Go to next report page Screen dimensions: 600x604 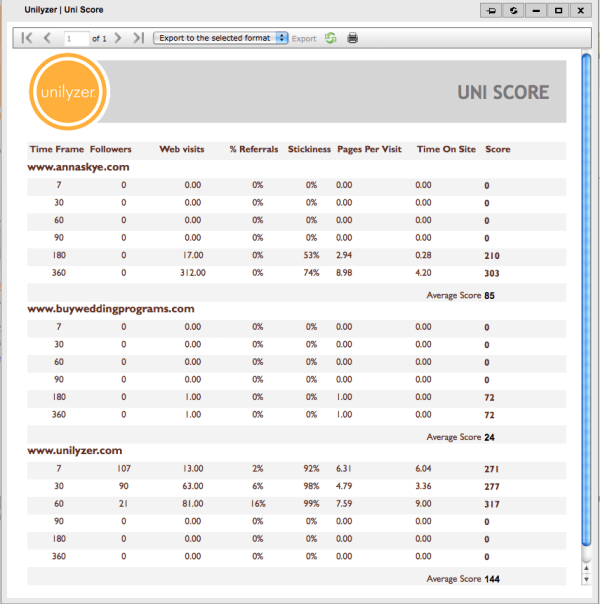(118, 38)
